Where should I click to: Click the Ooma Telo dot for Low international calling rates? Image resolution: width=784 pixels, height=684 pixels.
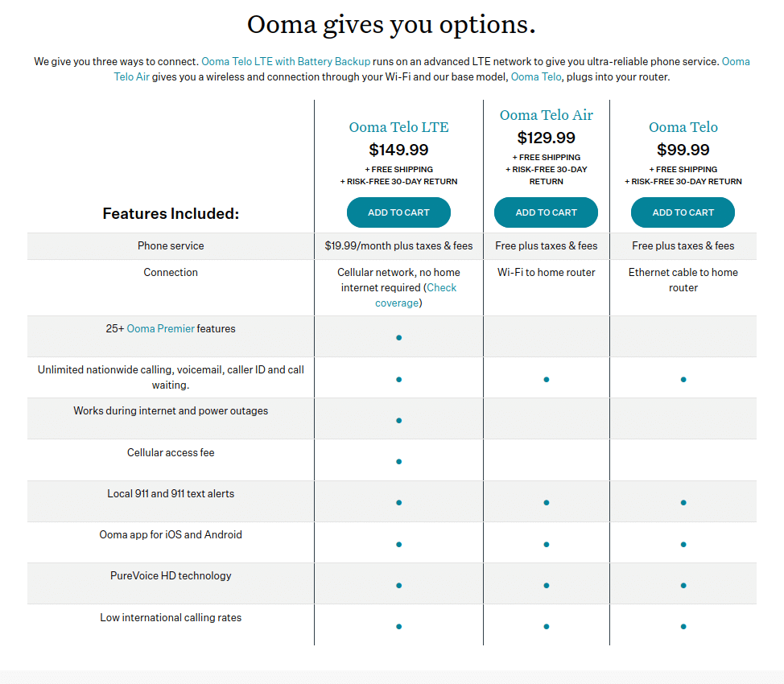[683, 627]
